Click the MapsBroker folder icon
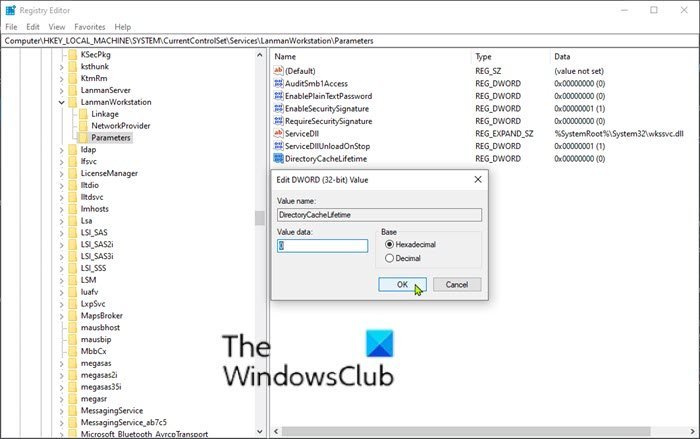700x439 pixels. [x=73, y=316]
